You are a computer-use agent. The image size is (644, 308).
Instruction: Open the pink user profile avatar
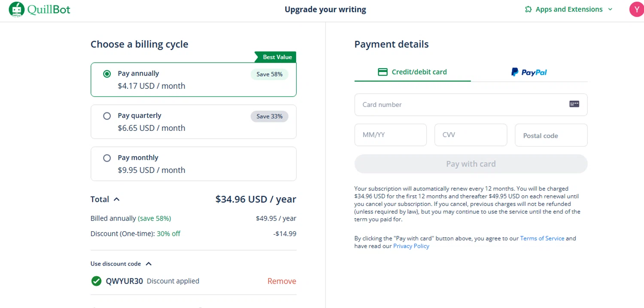click(636, 9)
